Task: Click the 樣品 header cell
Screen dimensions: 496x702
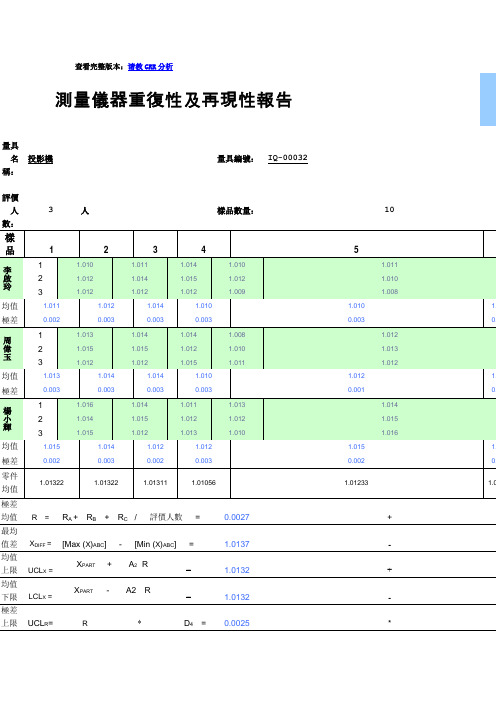Action: (10, 244)
